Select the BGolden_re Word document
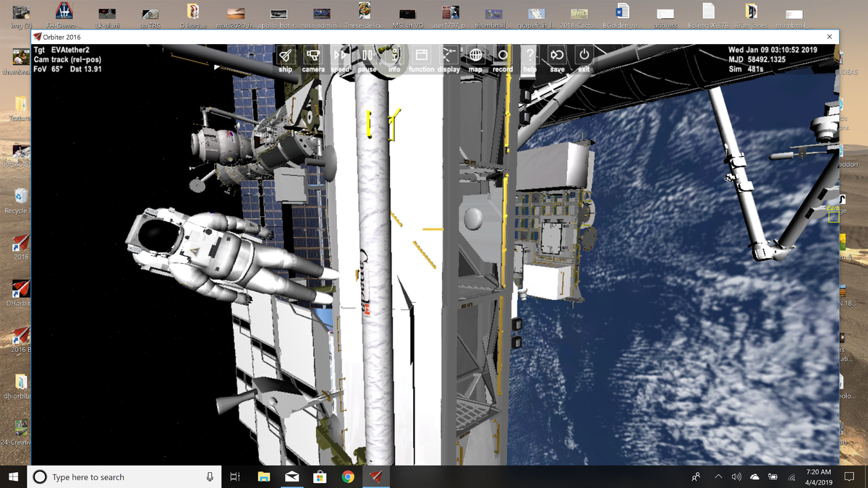Screen dimensions: 868x488 tap(622, 16)
